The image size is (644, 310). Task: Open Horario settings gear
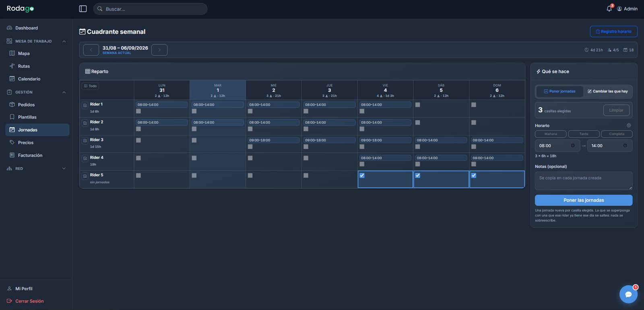coord(629,125)
